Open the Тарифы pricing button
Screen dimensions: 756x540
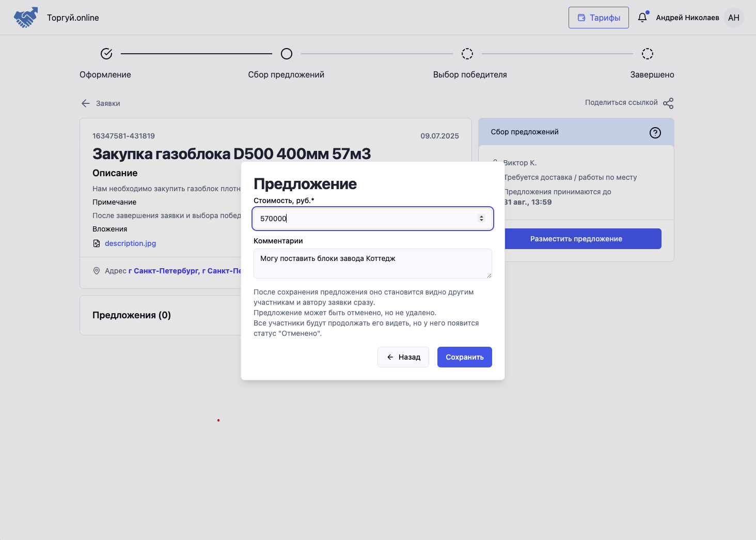[x=598, y=18]
